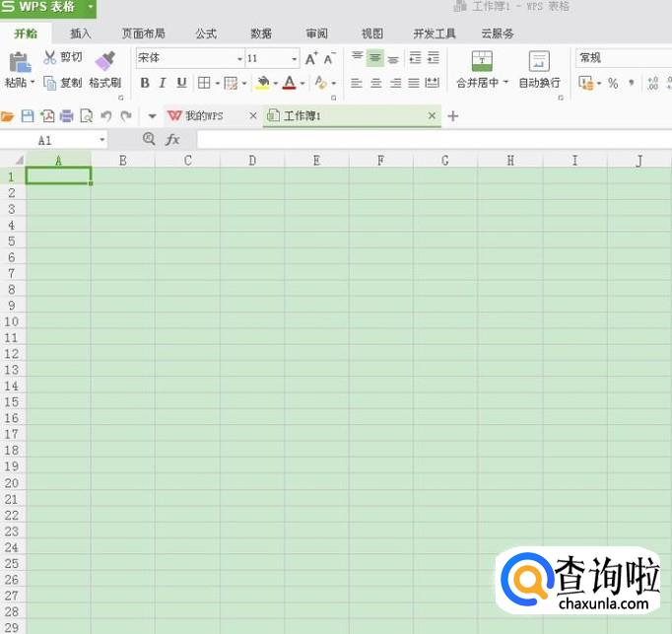Image resolution: width=672 pixels, height=634 pixels.
Task: Click the Redo arrow
Action: [125, 115]
